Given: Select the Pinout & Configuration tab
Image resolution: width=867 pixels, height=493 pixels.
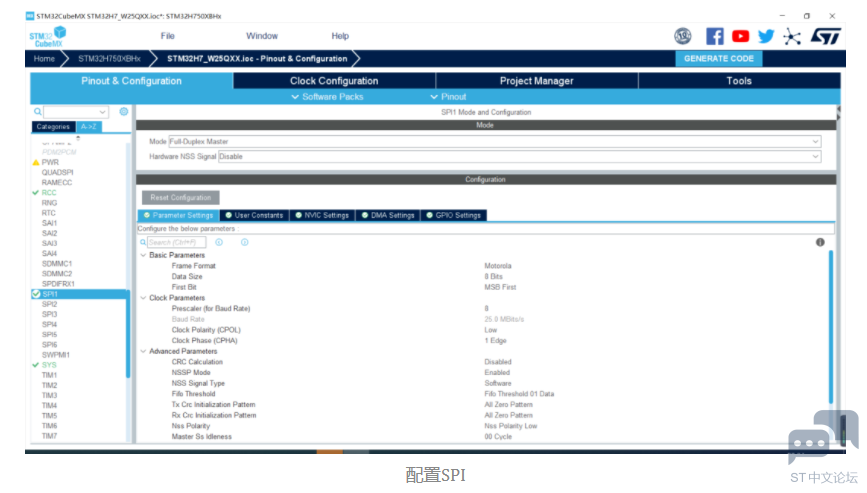Looking at the screenshot, I should pos(132,81).
